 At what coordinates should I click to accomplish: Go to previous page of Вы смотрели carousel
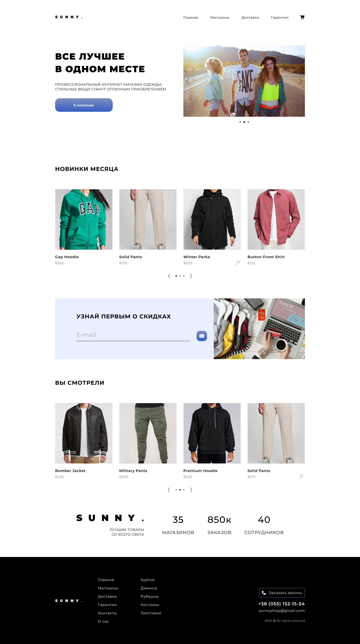tap(169, 490)
